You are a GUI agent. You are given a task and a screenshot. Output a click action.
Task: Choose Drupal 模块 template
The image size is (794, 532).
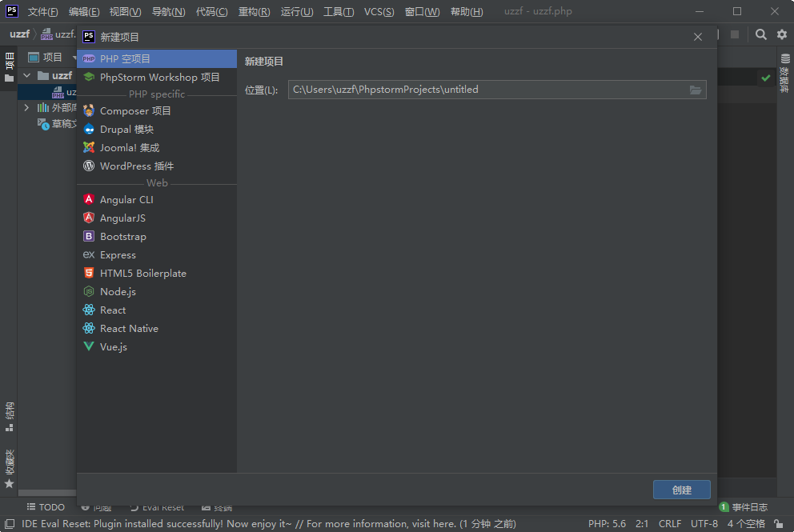coord(156,129)
